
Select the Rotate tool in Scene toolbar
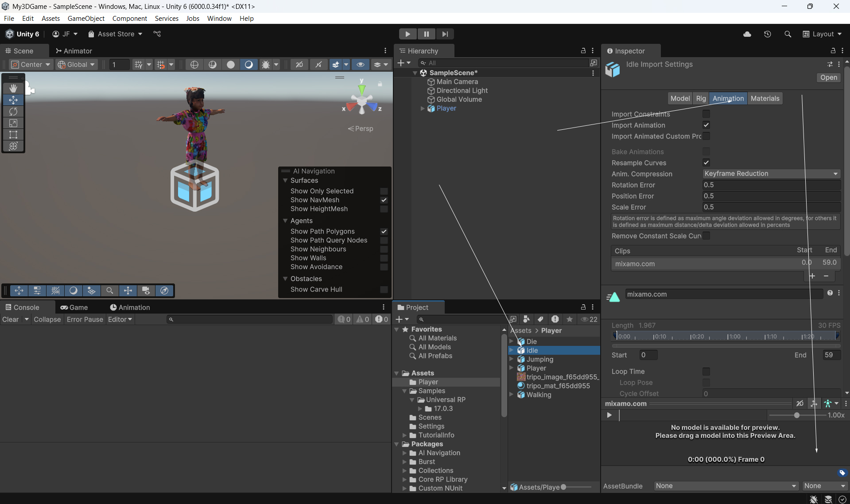pos(13,112)
